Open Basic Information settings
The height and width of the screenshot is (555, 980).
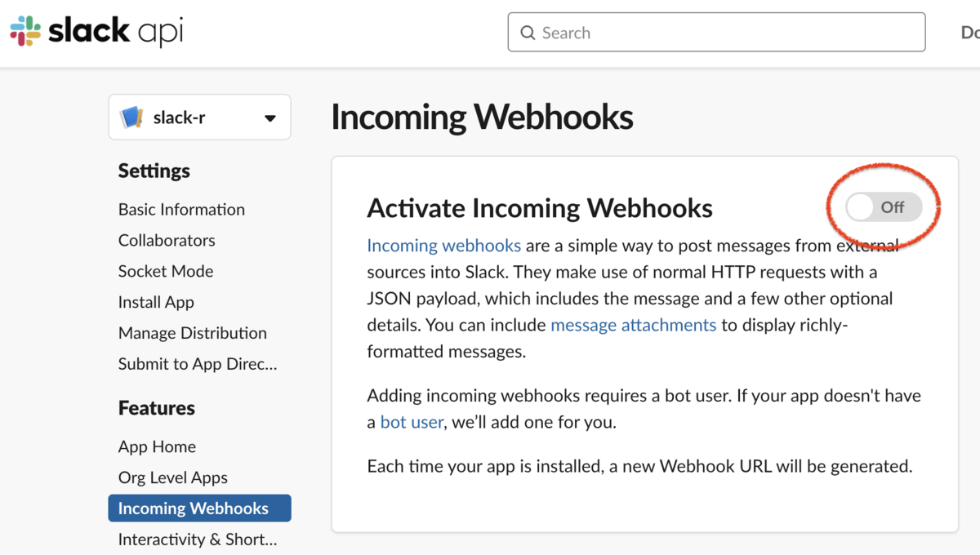181,210
